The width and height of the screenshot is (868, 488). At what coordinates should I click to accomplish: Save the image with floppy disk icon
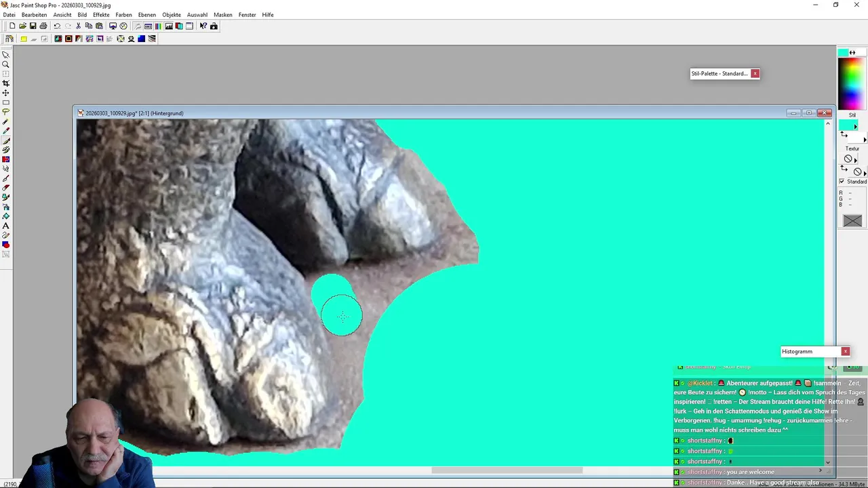[33, 26]
